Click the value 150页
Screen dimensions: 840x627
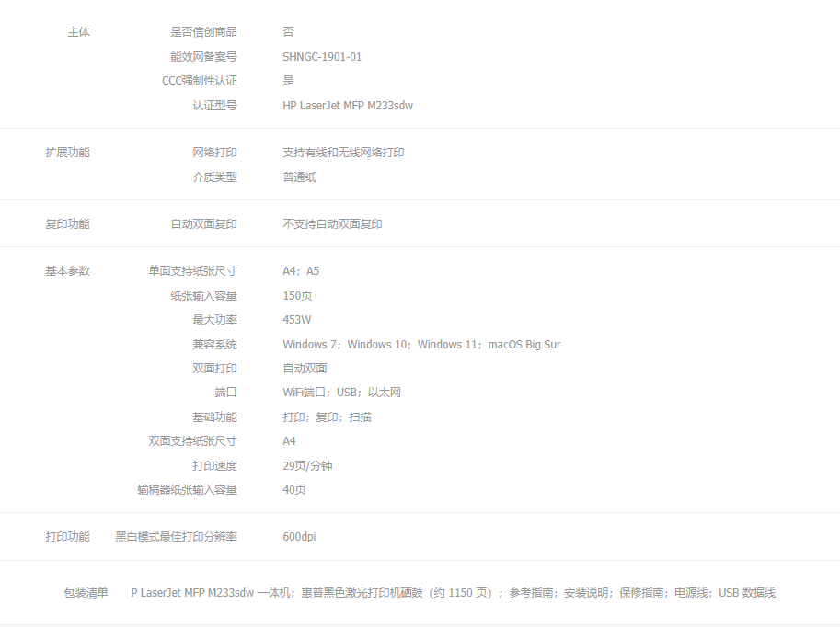pyautogui.click(x=297, y=295)
